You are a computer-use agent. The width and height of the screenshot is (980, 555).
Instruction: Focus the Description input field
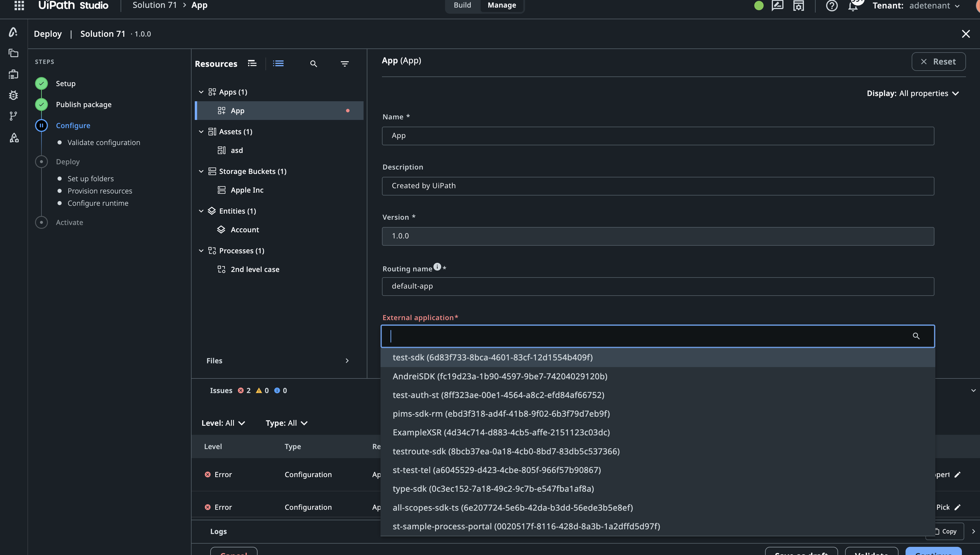click(658, 186)
